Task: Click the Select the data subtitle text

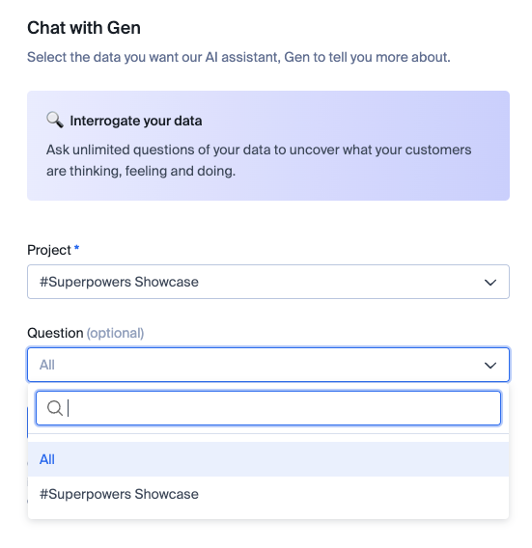Action: coord(239,57)
